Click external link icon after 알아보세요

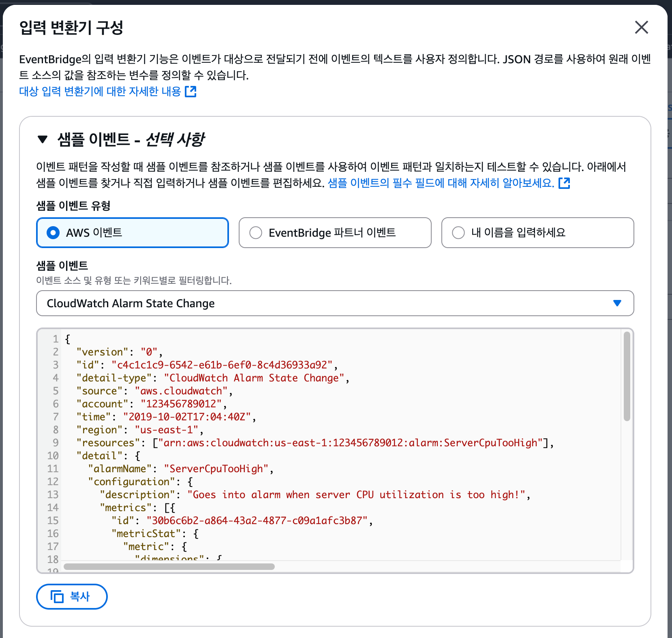pos(564,183)
